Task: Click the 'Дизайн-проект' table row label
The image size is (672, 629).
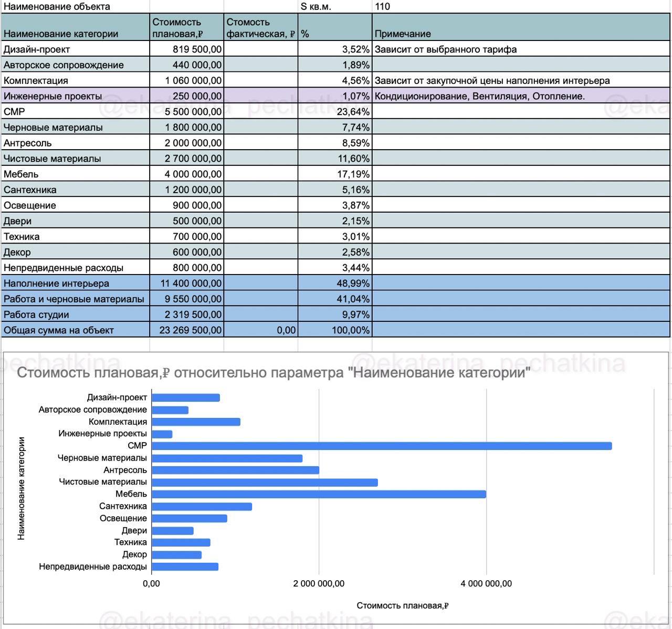Action: 75,49
